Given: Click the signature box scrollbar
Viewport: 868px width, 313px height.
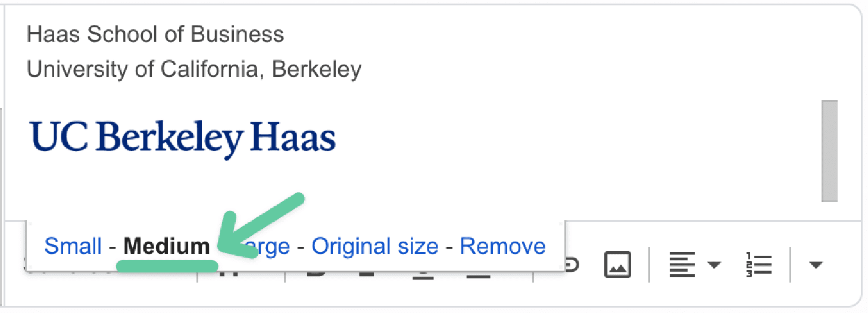Looking at the screenshot, I should pyautogui.click(x=829, y=151).
